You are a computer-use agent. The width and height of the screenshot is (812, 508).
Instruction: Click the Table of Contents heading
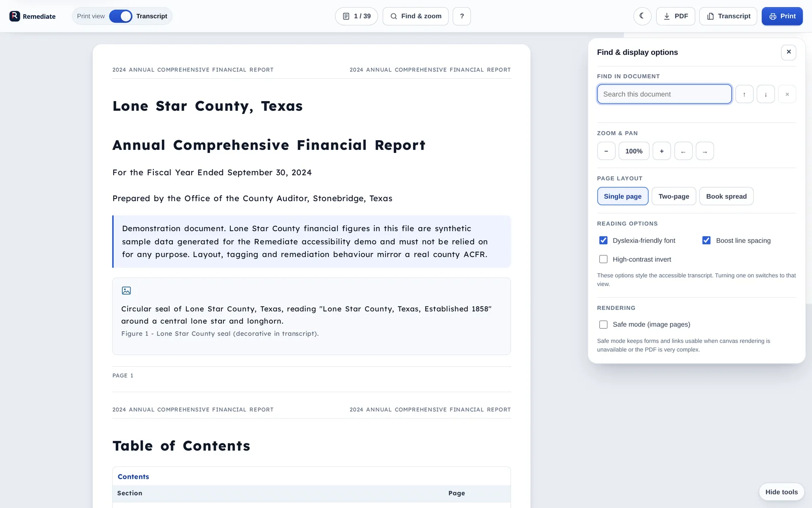pyautogui.click(x=181, y=446)
